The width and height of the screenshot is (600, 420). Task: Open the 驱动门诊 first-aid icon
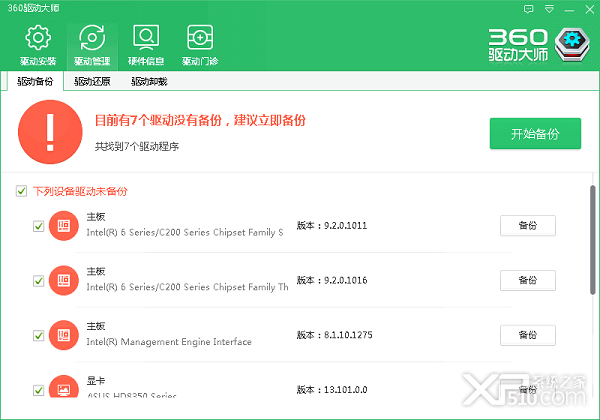point(200,37)
